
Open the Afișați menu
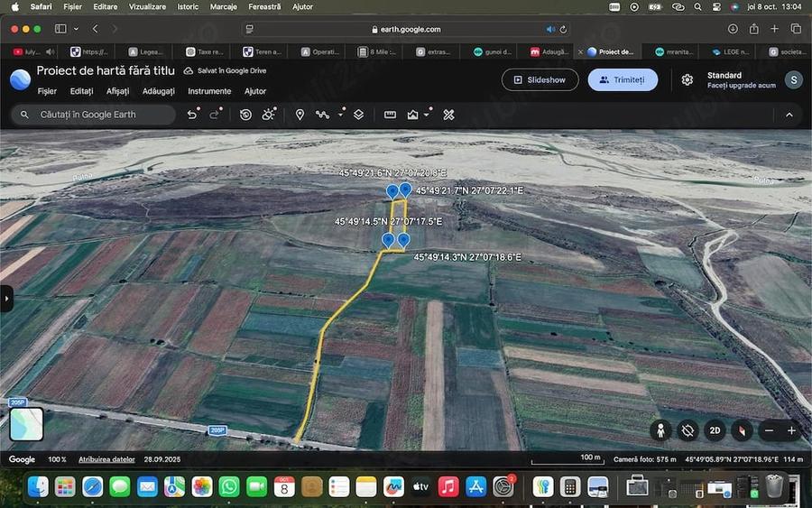(117, 91)
